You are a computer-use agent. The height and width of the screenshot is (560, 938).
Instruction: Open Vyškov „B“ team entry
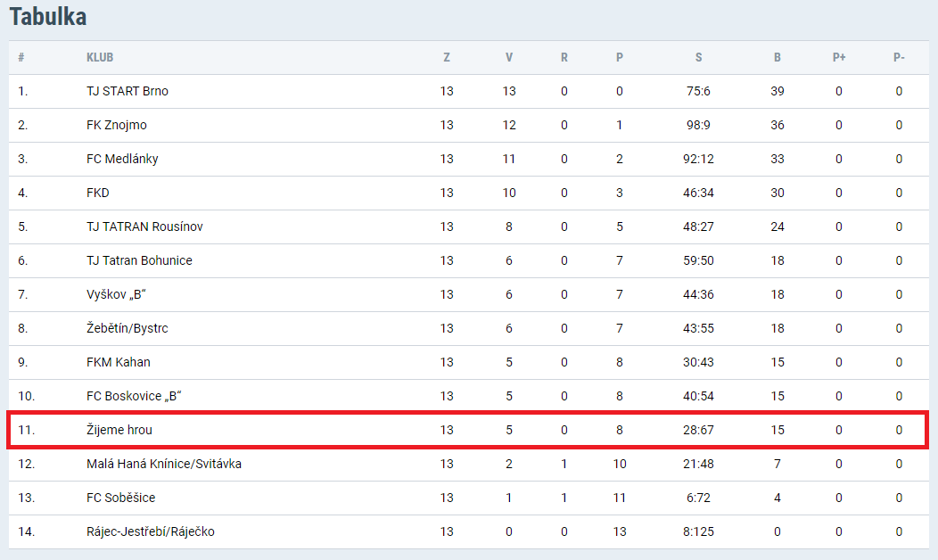(x=116, y=294)
